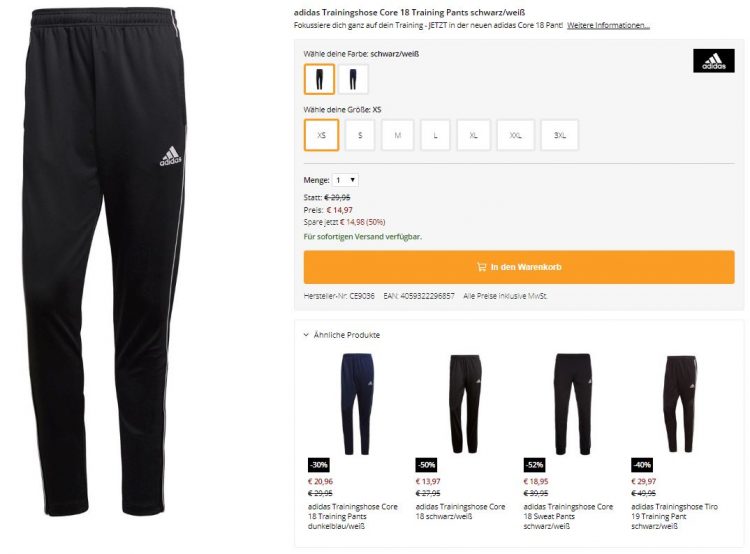
Task: Collapse the Ähnliche Produkte section chevron
Action: [x=306, y=335]
